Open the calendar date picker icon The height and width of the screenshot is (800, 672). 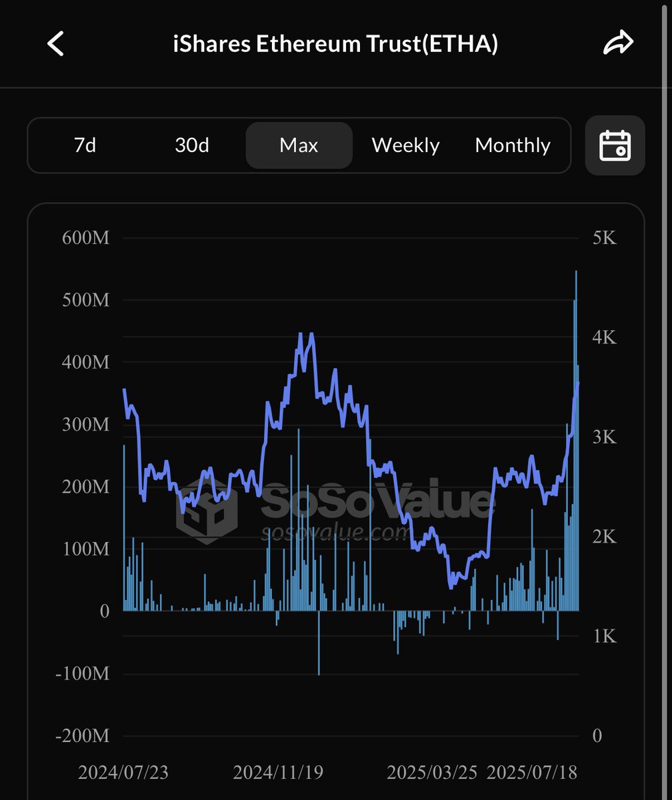(x=615, y=145)
